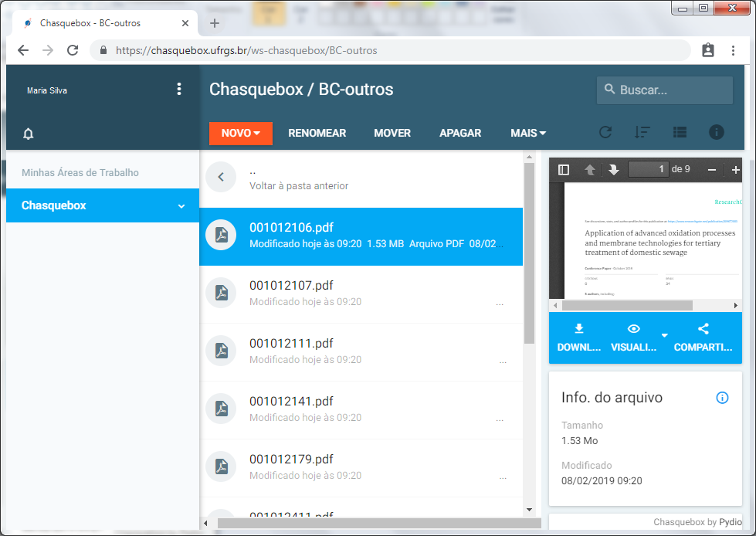
Task: Select file 001012111.pdf
Action: click(x=361, y=352)
